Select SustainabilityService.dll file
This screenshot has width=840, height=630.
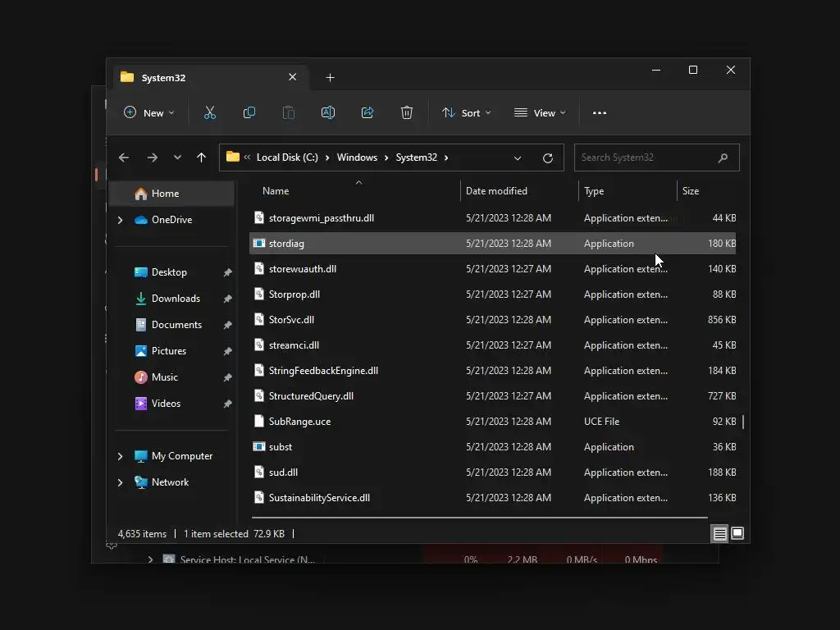(x=493, y=498)
